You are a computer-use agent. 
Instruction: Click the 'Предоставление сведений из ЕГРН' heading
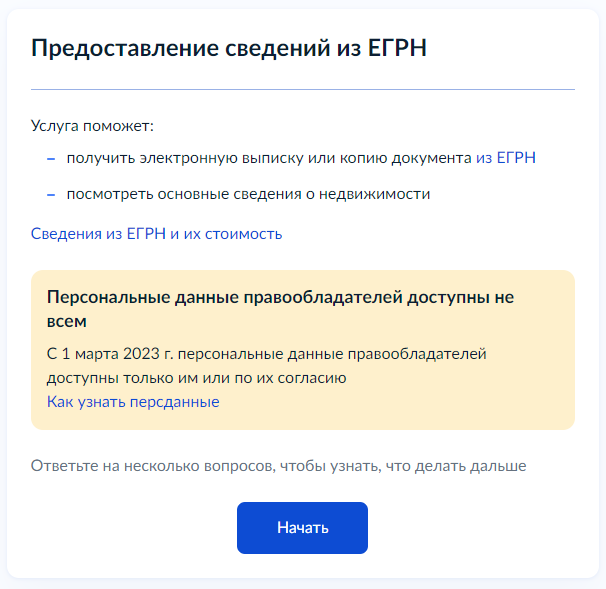229,48
